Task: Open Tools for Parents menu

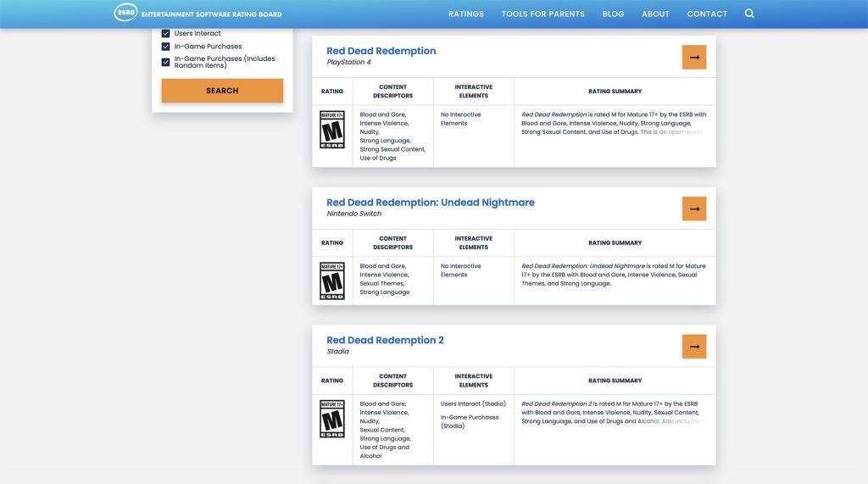Action: tap(542, 14)
